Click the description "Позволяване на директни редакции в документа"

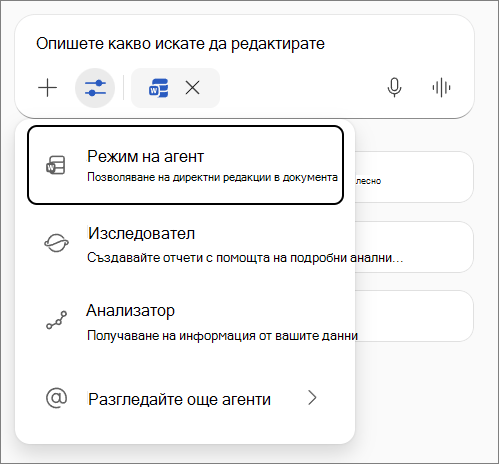point(212,177)
